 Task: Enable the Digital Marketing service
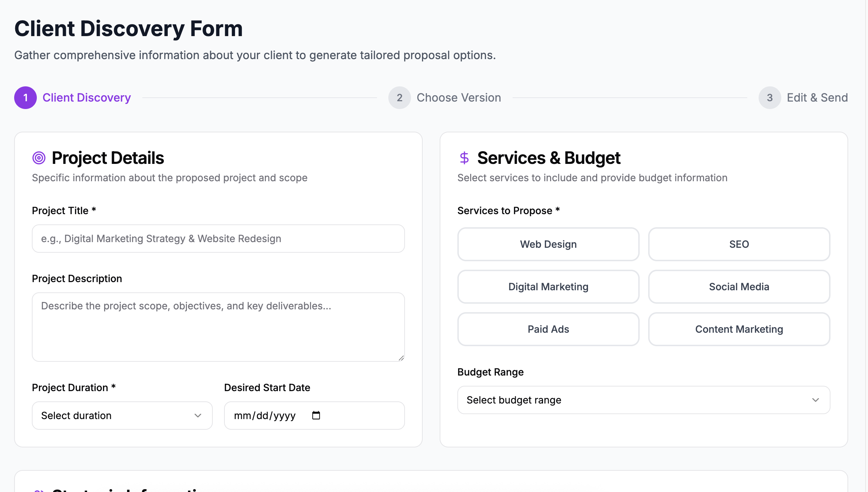548,287
